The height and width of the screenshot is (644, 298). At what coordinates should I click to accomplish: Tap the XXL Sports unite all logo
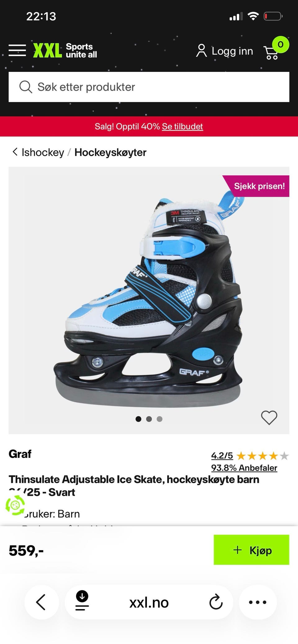(65, 51)
